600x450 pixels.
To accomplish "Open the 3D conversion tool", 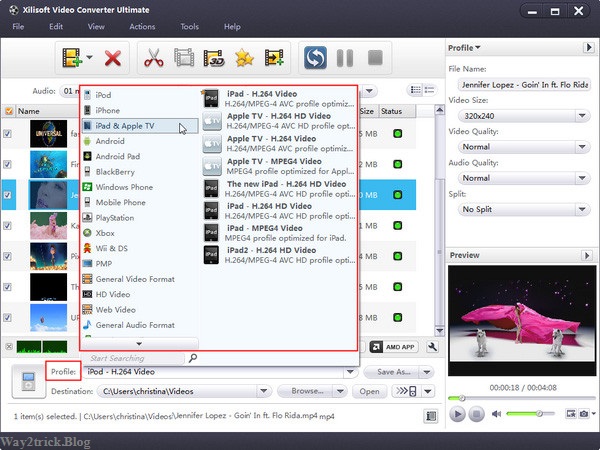I will (214, 58).
